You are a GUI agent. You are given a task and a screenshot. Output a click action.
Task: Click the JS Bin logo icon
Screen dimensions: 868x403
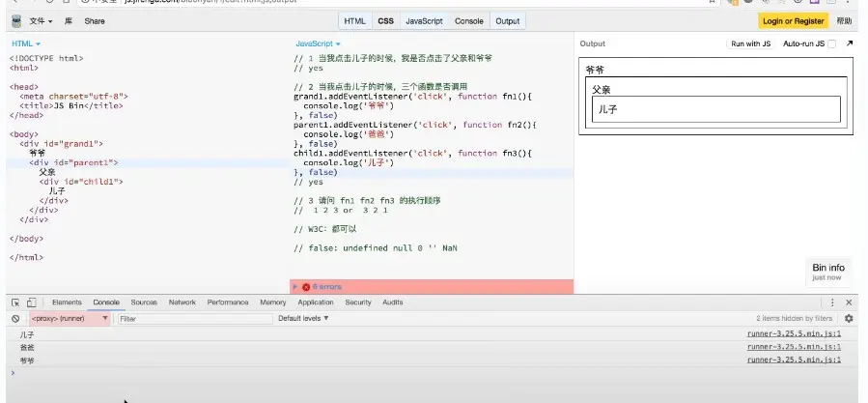[x=16, y=21]
